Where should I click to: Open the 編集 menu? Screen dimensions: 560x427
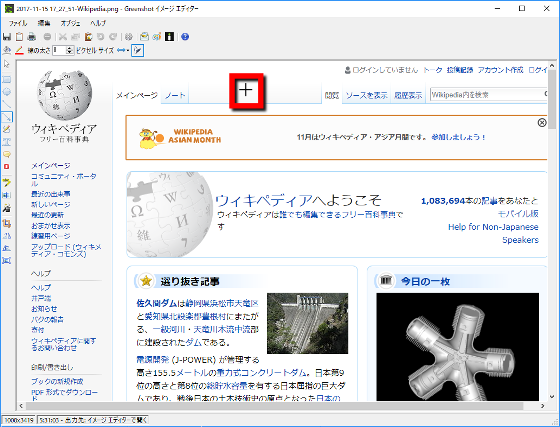[44, 23]
